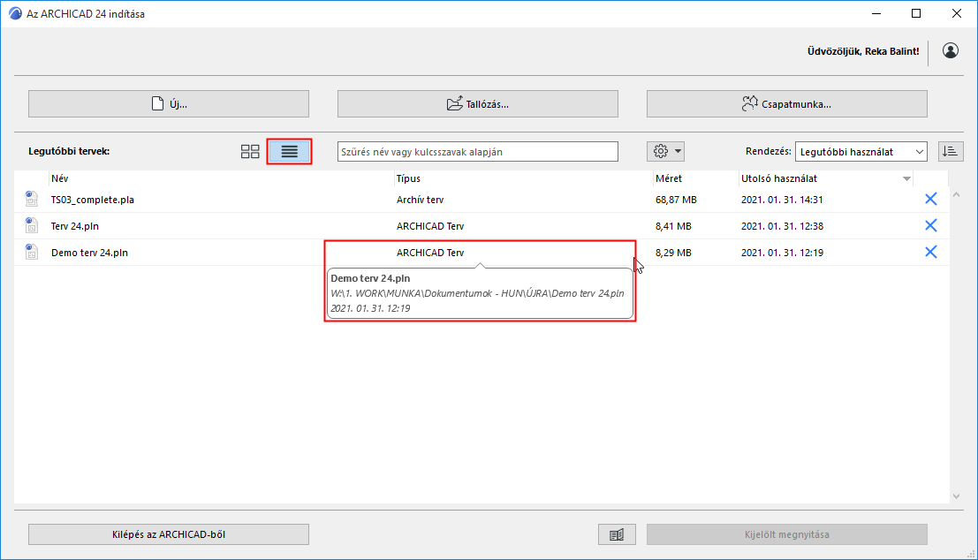The image size is (978, 560).
Task: Sort by Utolsó használat column header
Action: [779, 178]
